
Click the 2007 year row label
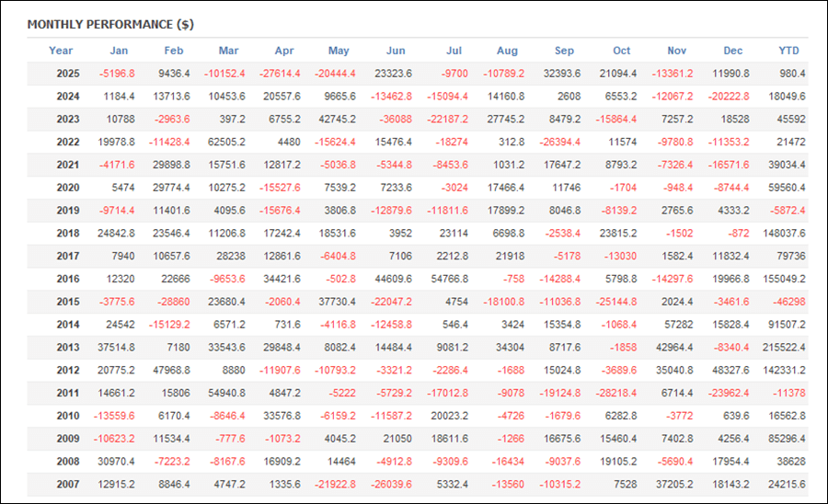tap(66, 484)
